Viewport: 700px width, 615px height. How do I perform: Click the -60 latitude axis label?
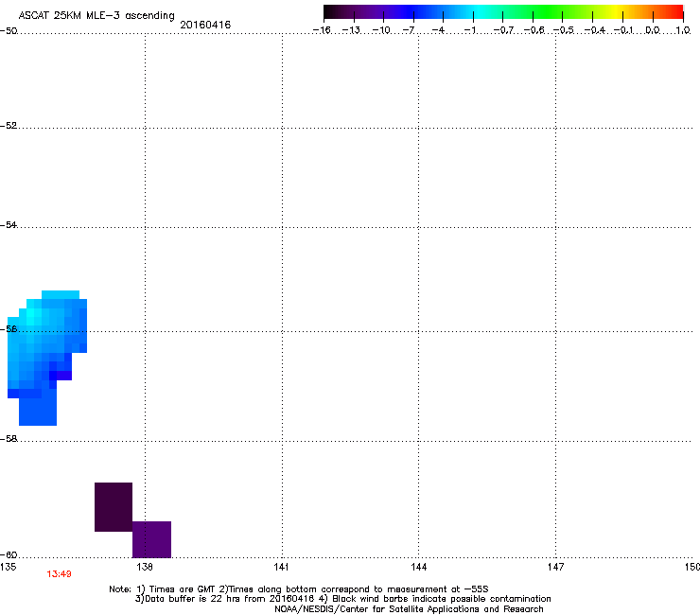9,554
